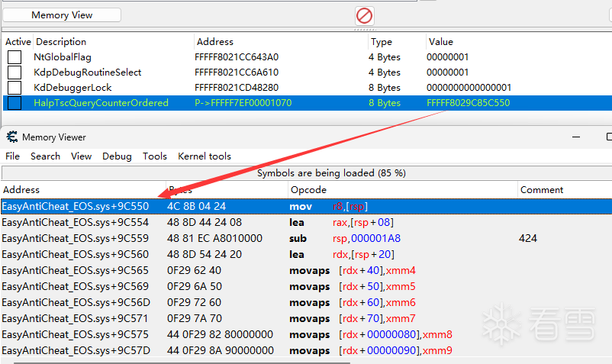Image resolution: width=612 pixels, height=364 pixels.
Task: Enable the NtGlobalFlag active checkbox
Action: (14, 57)
